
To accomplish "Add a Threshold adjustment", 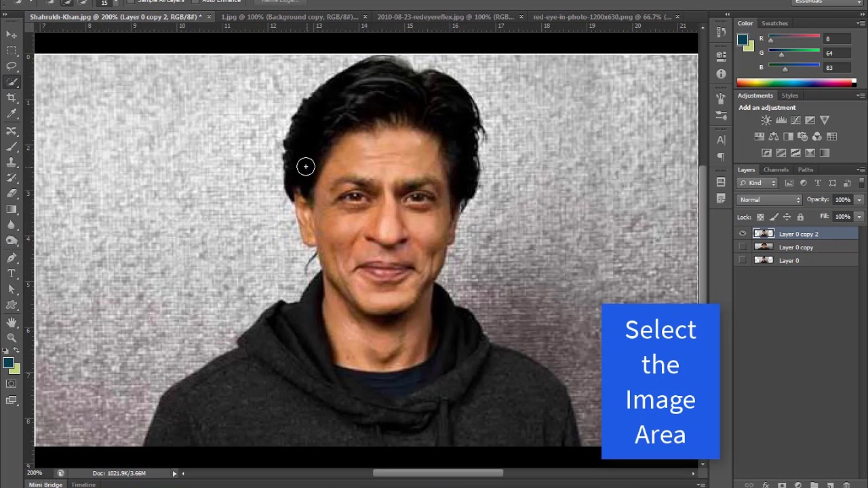I will [795, 152].
